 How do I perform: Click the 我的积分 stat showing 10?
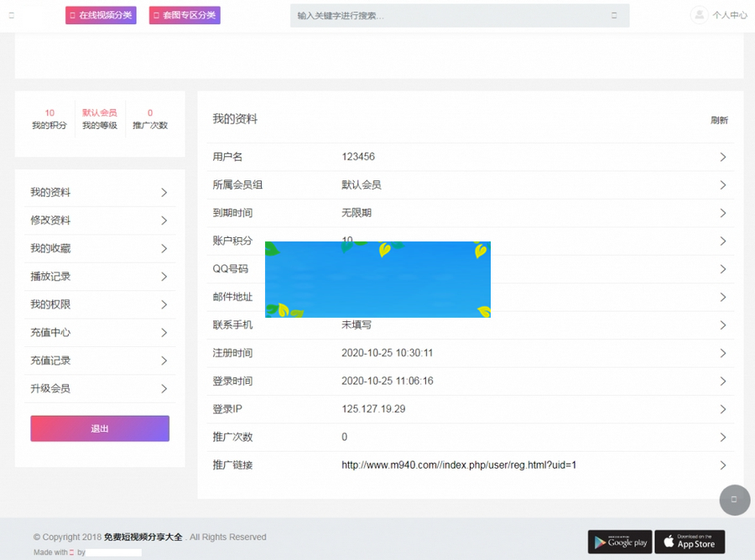point(49,117)
